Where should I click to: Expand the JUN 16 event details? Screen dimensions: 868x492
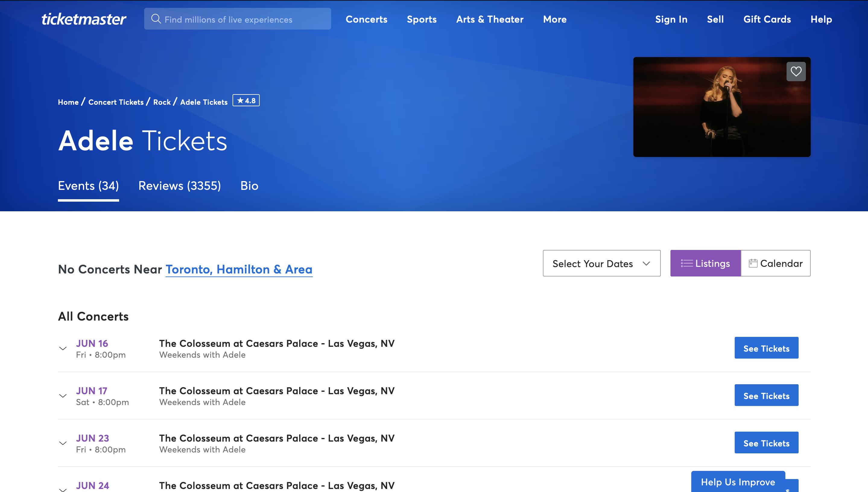coord(63,348)
